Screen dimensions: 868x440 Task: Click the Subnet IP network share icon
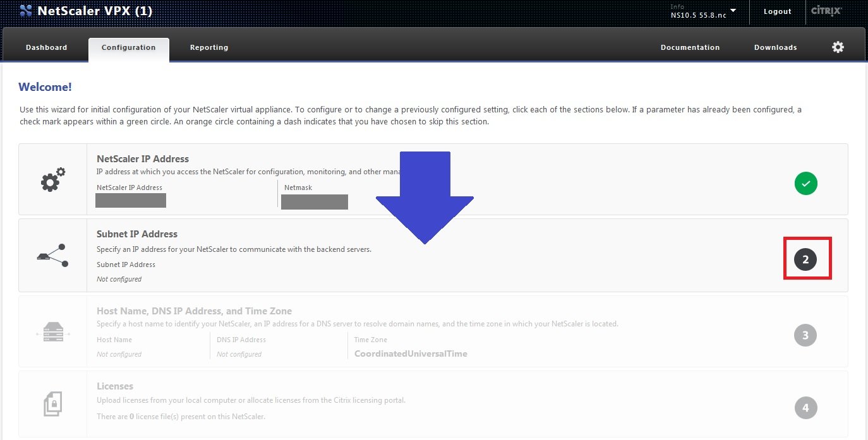coord(52,255)
